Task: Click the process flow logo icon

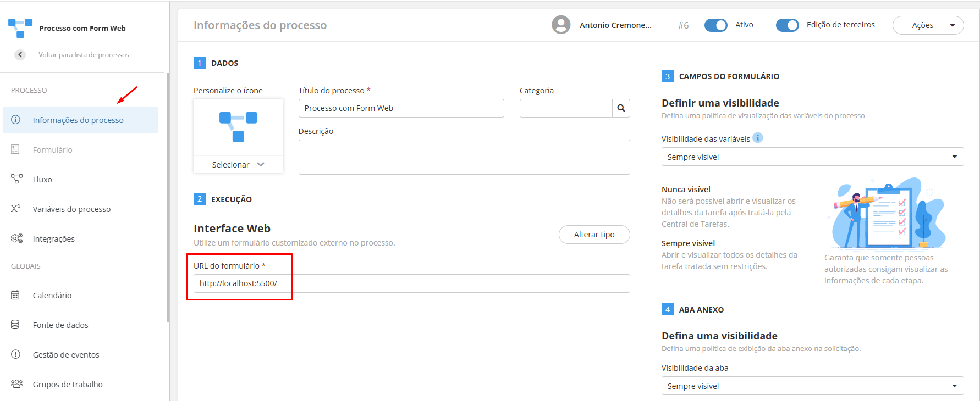Action: pos(20,28)
